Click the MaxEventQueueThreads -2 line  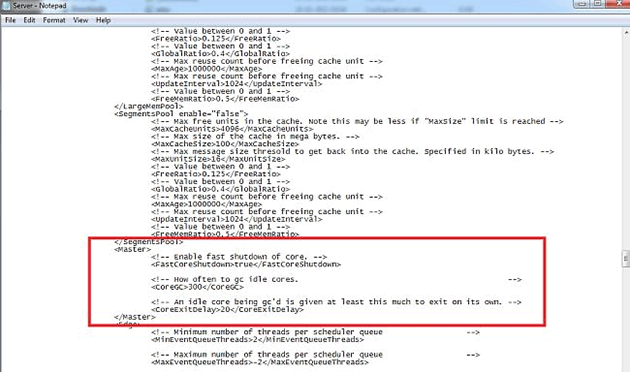260,362
